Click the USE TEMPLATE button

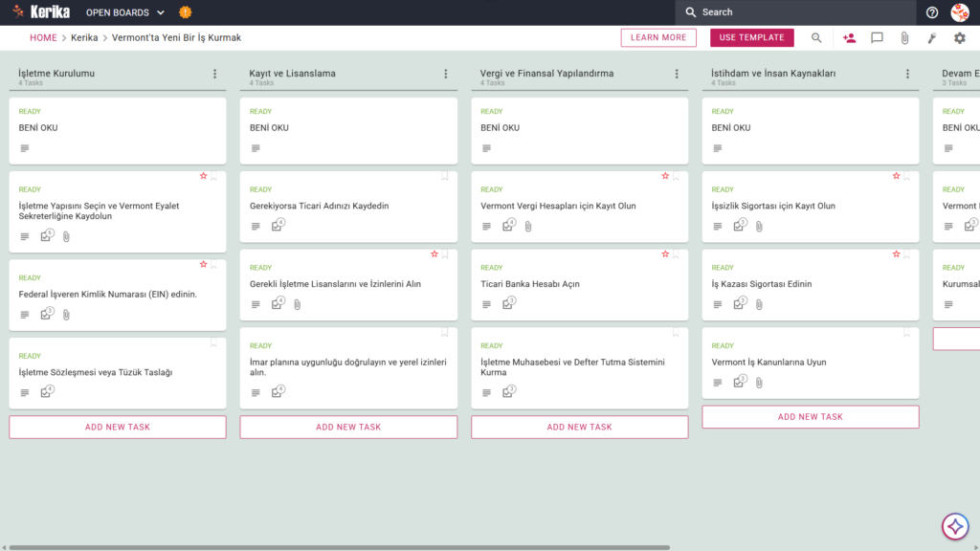752,37
